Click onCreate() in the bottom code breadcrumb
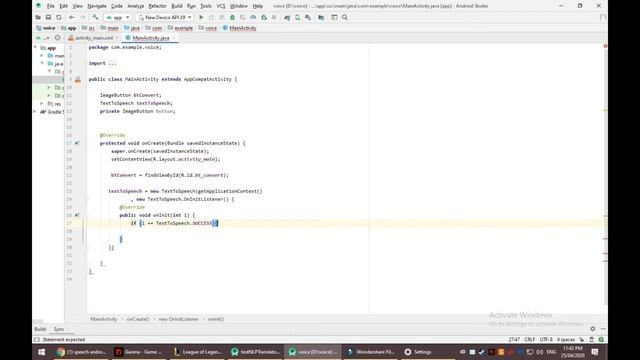 point(138,319)
